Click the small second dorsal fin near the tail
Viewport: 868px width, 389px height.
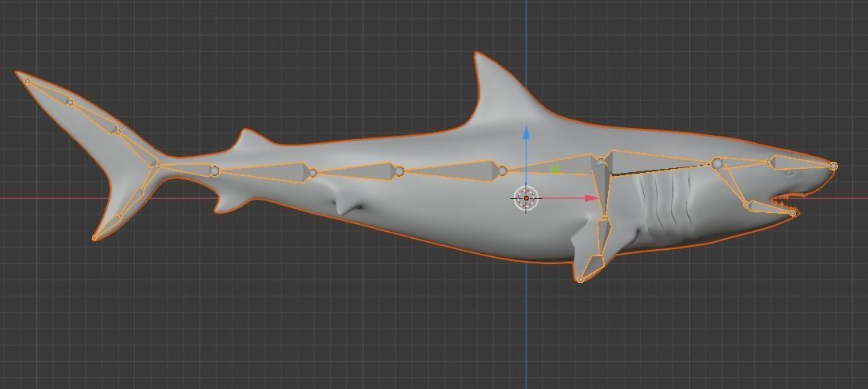click(x=251, y=139)
